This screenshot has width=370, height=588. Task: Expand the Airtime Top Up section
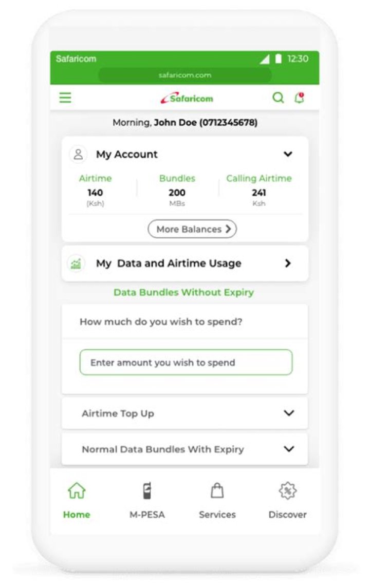(184, 413)
